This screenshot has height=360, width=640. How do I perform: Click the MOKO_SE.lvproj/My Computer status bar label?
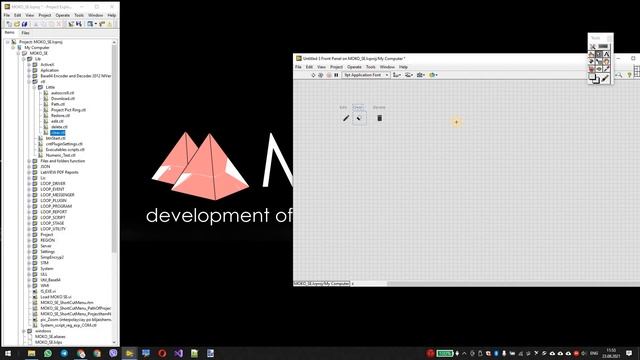coord(322,283)
